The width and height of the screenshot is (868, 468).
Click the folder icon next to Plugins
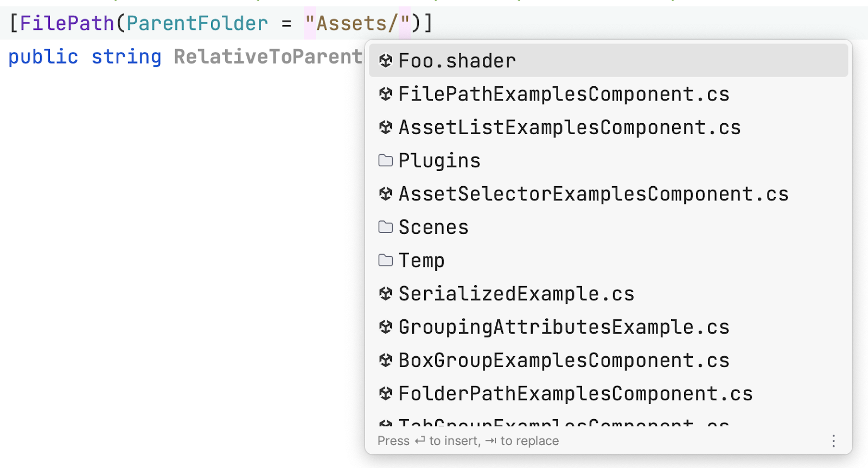(x=386, y=161)
